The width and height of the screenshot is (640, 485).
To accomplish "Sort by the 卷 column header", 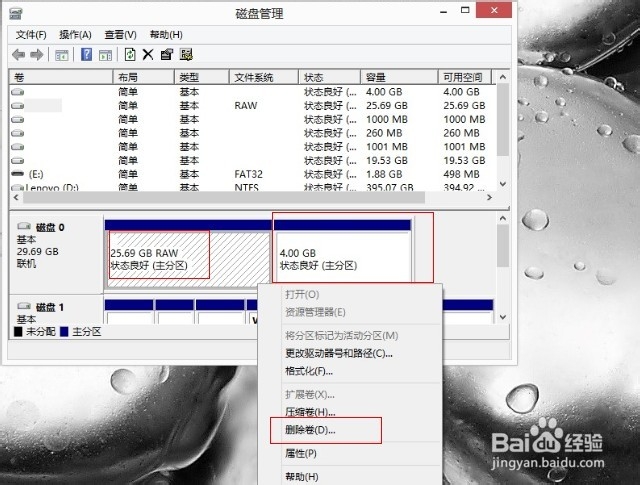I will (x=61, y=77).
